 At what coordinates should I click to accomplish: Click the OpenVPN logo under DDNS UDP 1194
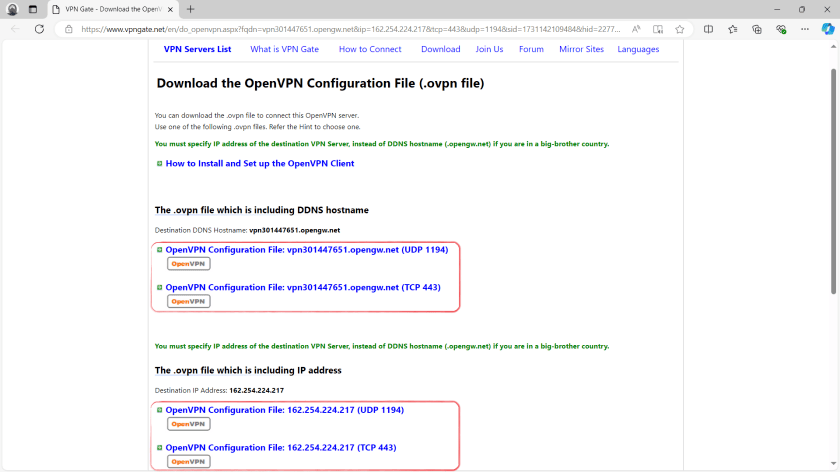tap(188, 264)
